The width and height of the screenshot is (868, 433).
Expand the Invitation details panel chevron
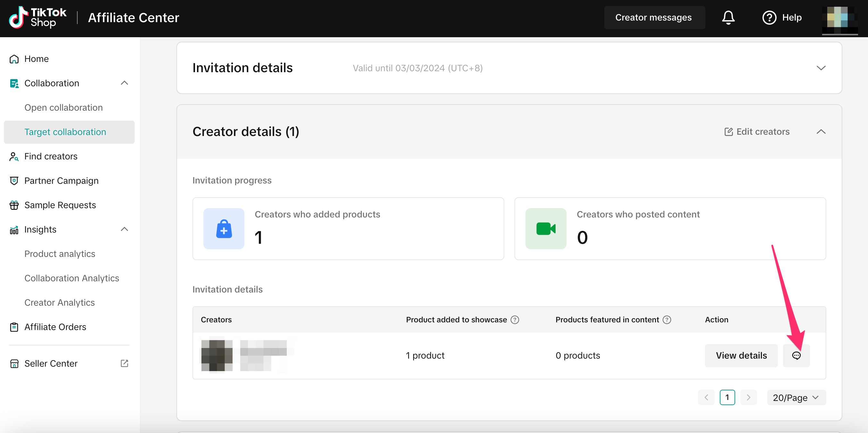coord(821,68)
